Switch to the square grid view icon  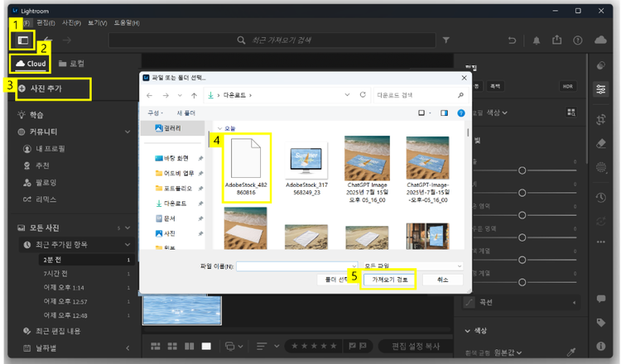point(172,347)
